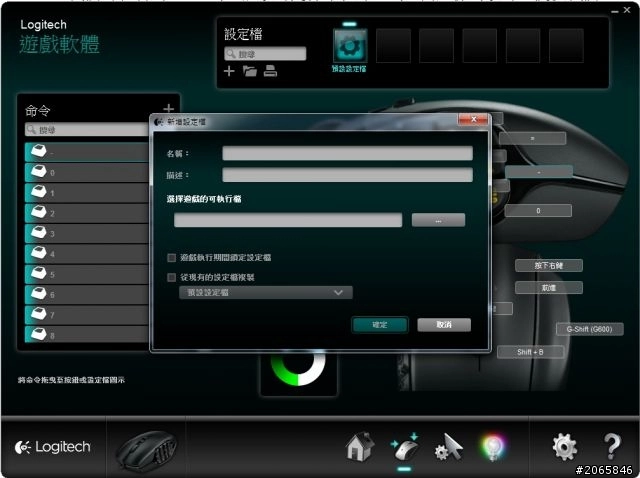Click the game executable path field
640x478 pixels.
[x=288, y=220]
